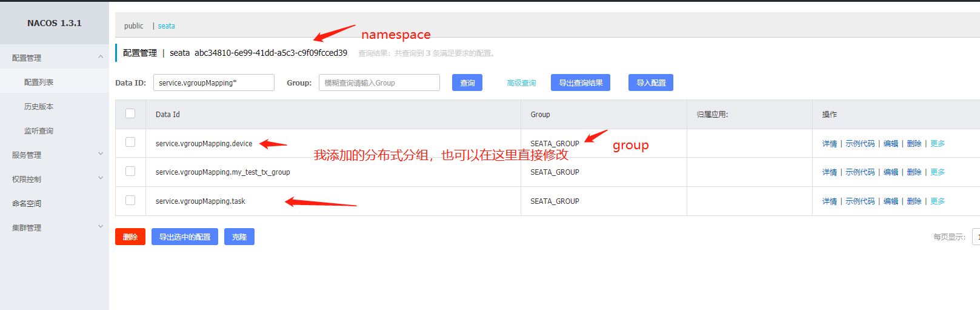
Task: Open 示例代码 for service.vgroupMapping.device
Action: 860,144
